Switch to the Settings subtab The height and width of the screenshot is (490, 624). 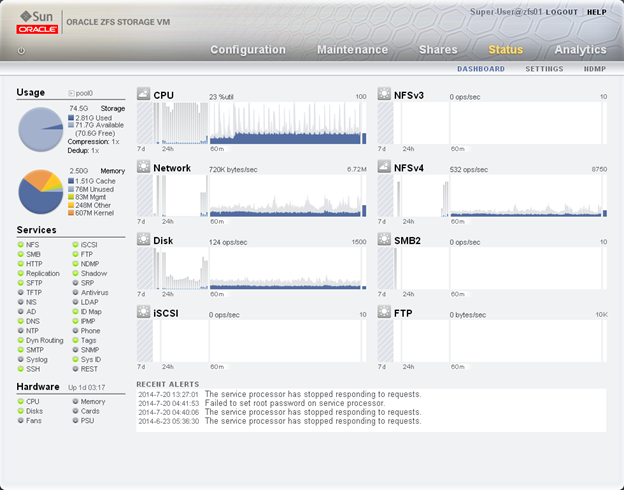pyautogui.click(x=544, y=69)
